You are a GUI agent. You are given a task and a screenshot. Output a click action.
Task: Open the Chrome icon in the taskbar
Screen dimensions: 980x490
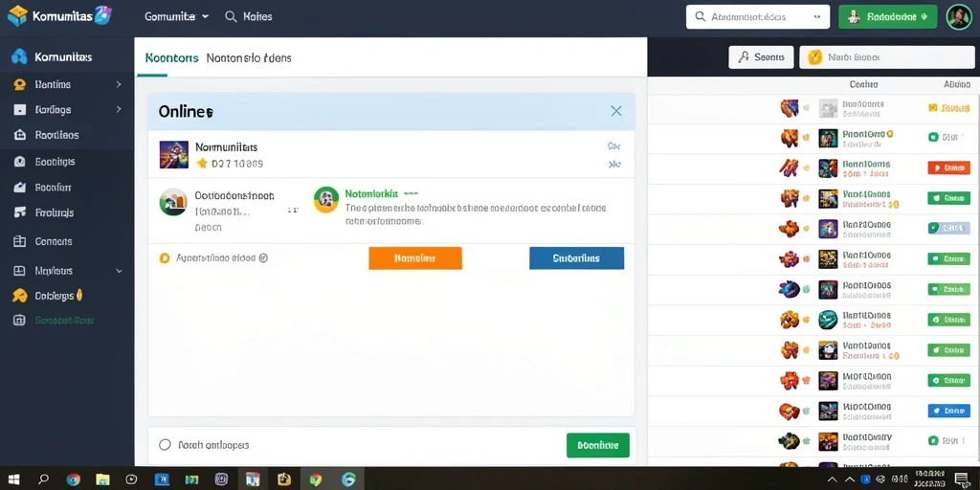[x=73, y=479]
